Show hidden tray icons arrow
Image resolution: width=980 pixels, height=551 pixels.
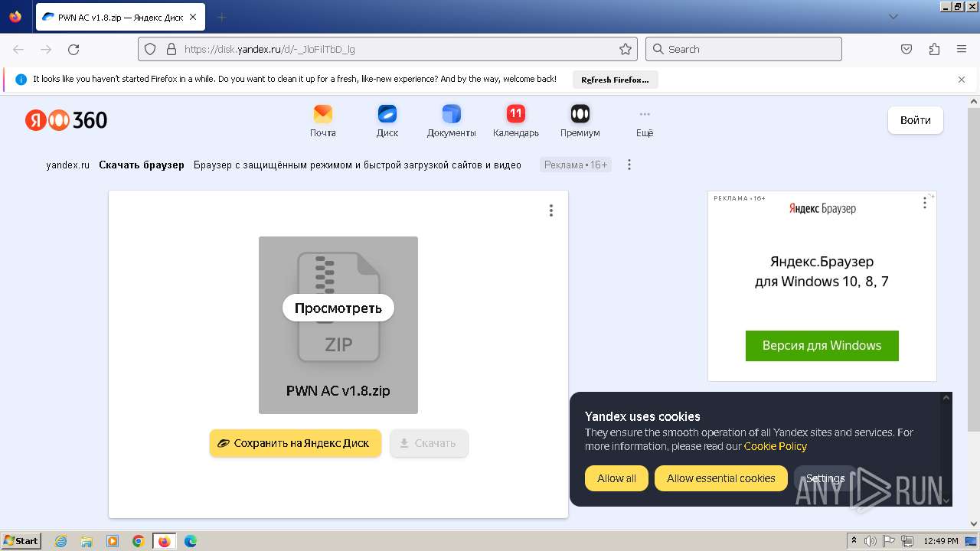click(854, 541)
